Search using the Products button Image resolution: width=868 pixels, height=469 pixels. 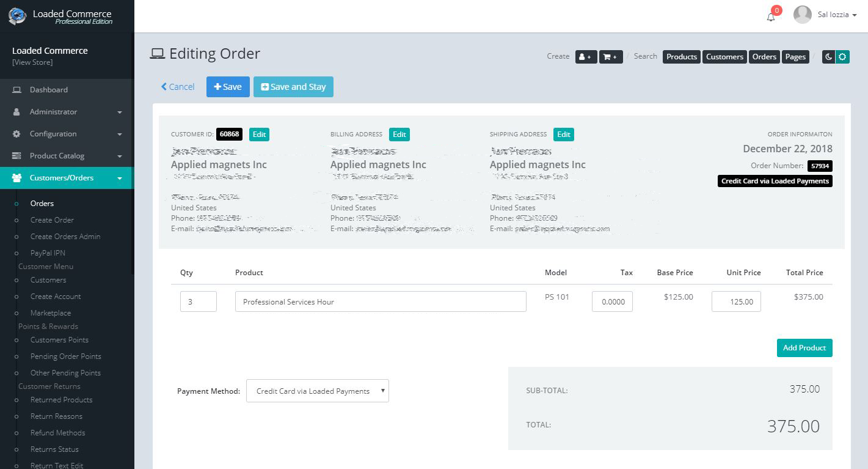pos(680,56)
